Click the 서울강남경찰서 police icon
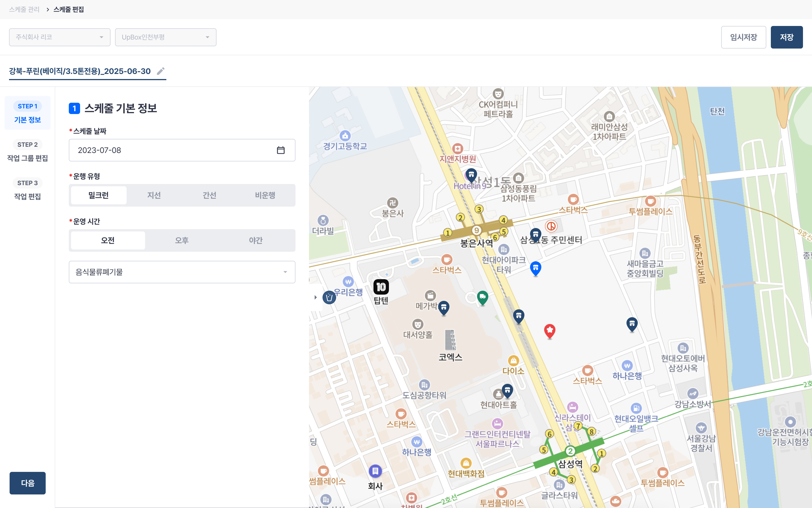The image size is (812, 508). (701, 428)
